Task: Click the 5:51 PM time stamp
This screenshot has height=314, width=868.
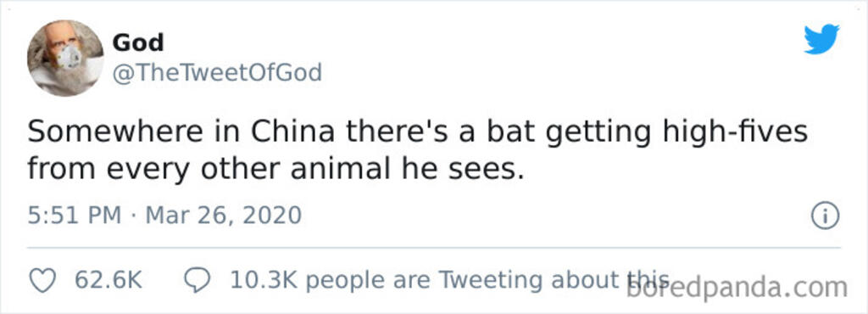Action: coord(75,215)
